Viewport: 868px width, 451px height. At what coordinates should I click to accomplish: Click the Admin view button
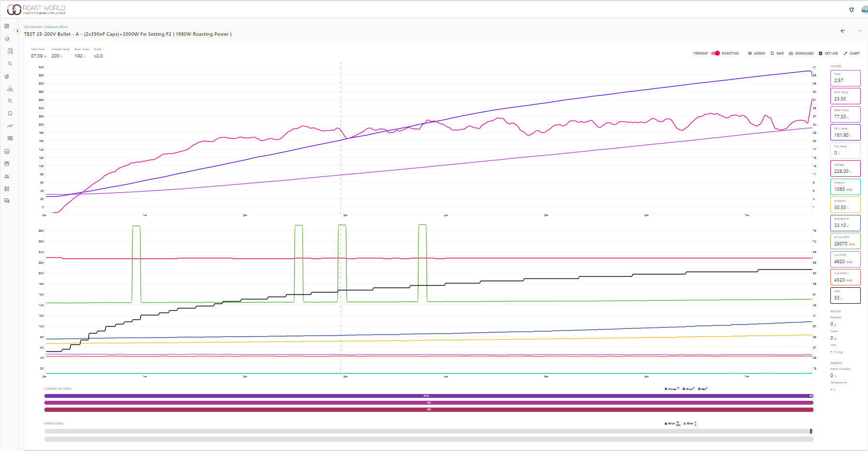pyautogui.click(x=756, y=54)
